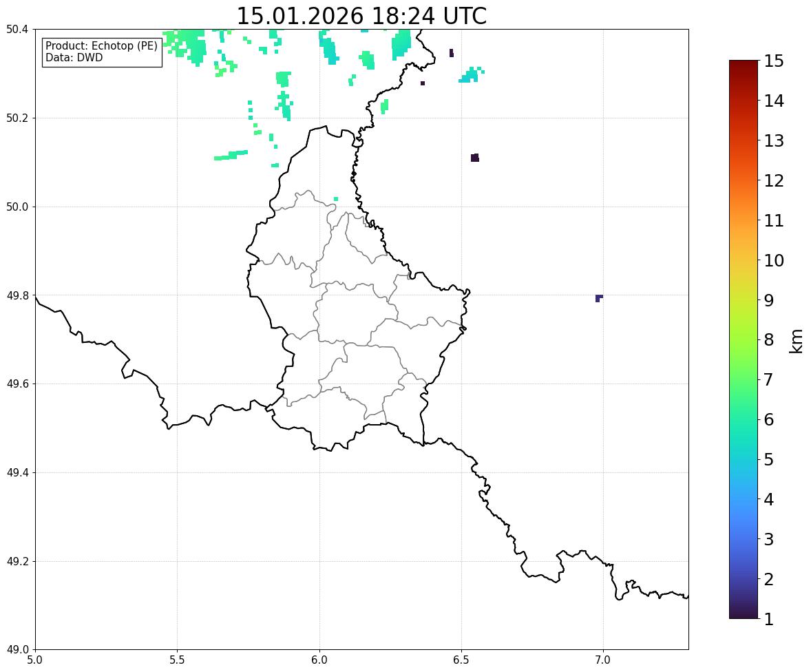Click the y-axis latitude label '49.8'
The image size is (811, 672).
pyautogui.click(x=17, y=295)
